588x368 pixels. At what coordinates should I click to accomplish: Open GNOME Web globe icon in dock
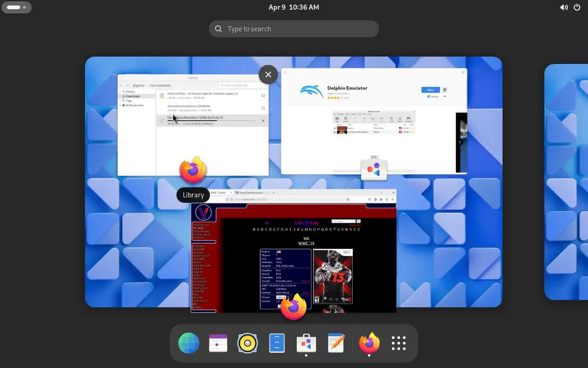[189, 343]
